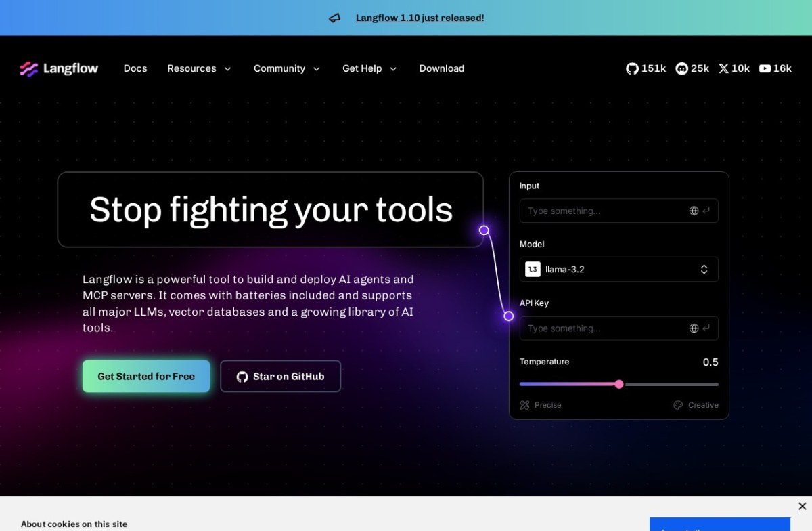This screenshot has height=531, width=812.
Task: Click the lower purple connector node
Action: tap(509, 316)
